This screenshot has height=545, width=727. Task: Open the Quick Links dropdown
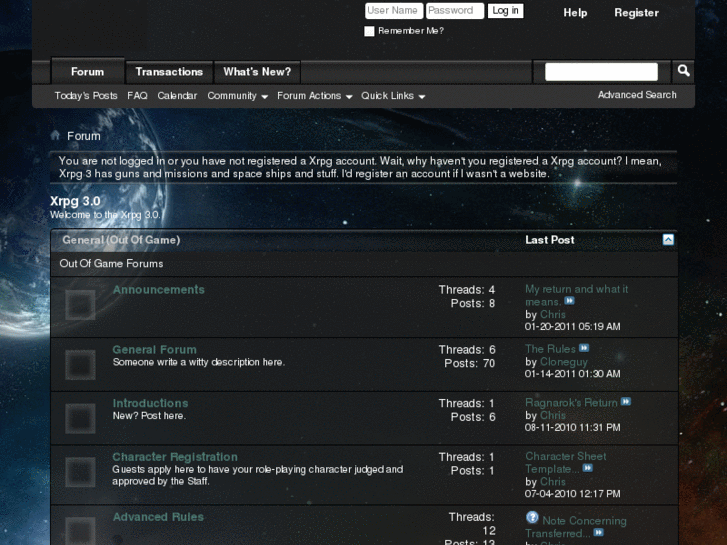(x=393, y=96)
